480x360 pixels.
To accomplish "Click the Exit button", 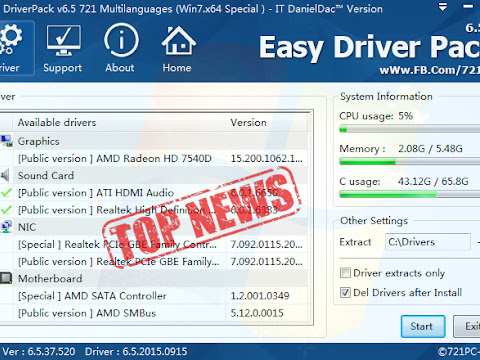I will click(467, 326).
